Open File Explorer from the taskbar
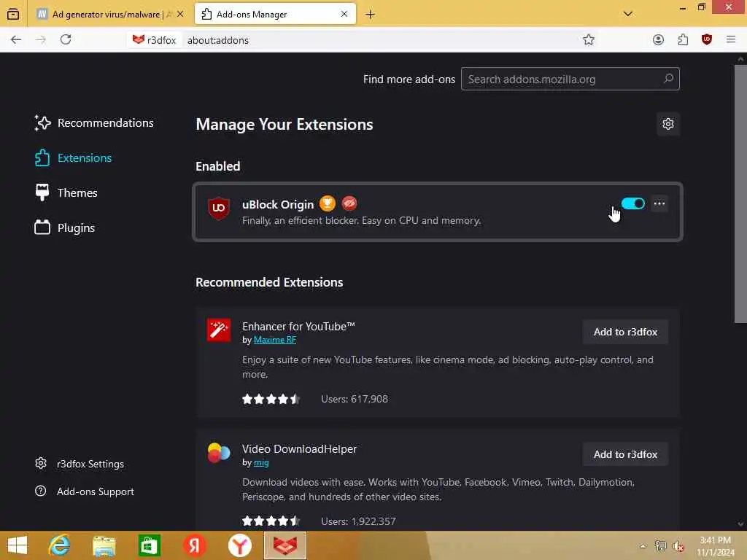This screenshot has width=747, height=560. pos(104,545)
